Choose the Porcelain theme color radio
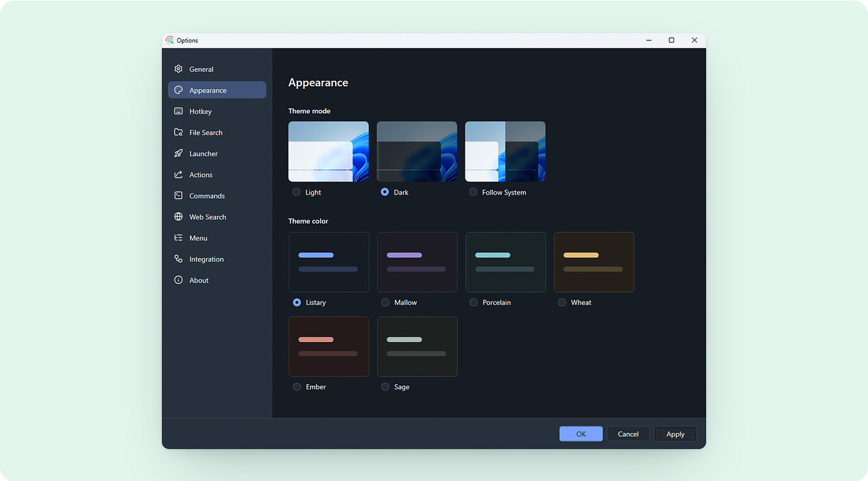The image size is (868, 481). [x=474, y=302]
